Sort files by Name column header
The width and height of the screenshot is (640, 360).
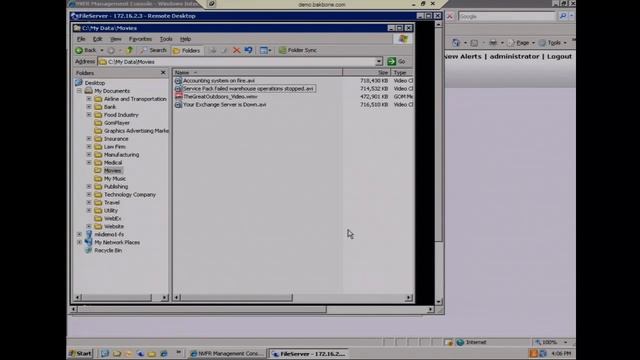point(258,73)
